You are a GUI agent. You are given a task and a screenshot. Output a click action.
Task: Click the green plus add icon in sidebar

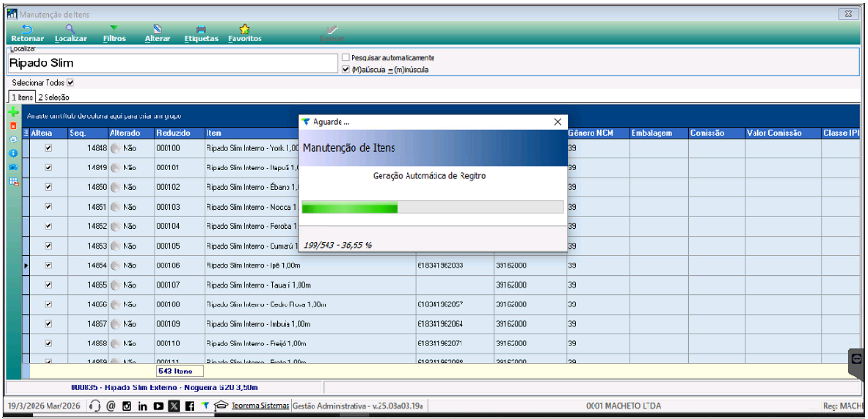tap(14, 112)
